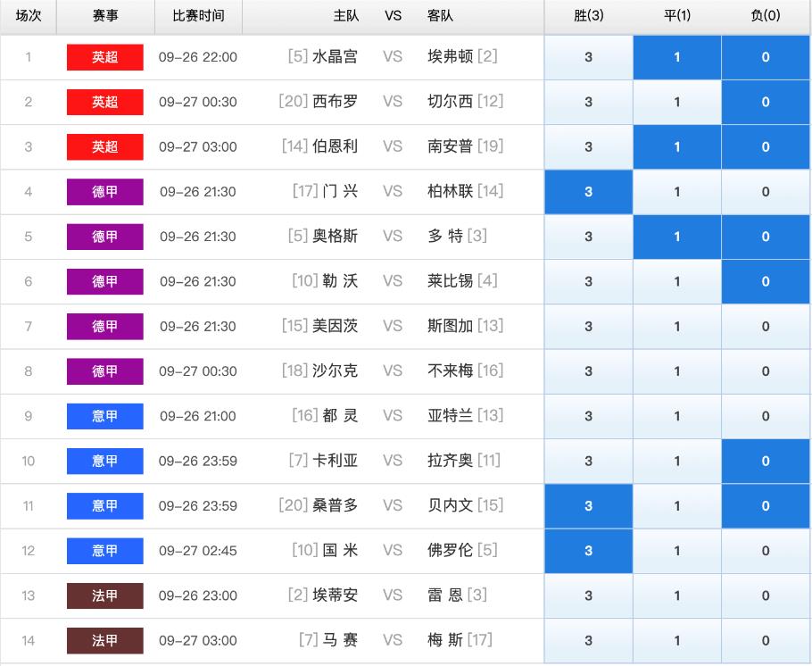This screenshot has height=666, width=812.
Task: Select win (3) for 美因茨 vs 斯图加
Action: [588, 327]
